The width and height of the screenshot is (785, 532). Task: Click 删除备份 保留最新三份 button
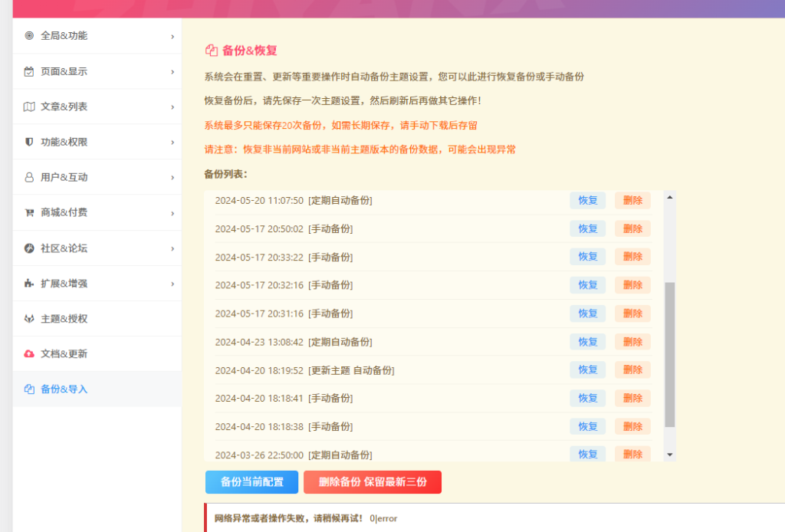tap(373, 482)
